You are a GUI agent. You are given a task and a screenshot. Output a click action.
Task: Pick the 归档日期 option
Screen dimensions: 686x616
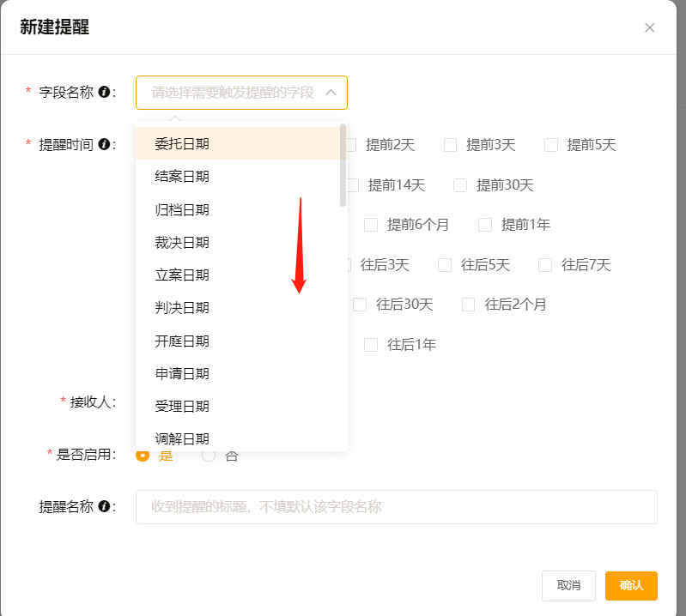(x=182, y=209)
